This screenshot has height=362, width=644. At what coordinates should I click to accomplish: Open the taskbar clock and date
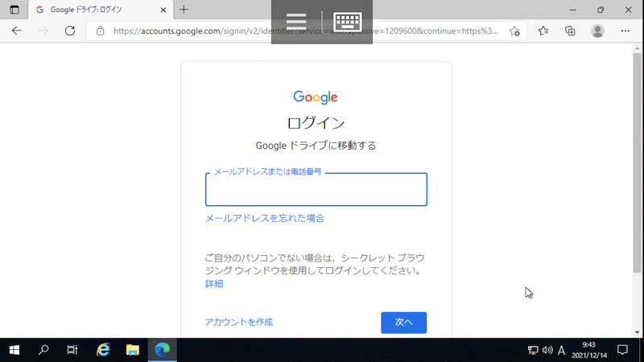click(x=589, y=350)
